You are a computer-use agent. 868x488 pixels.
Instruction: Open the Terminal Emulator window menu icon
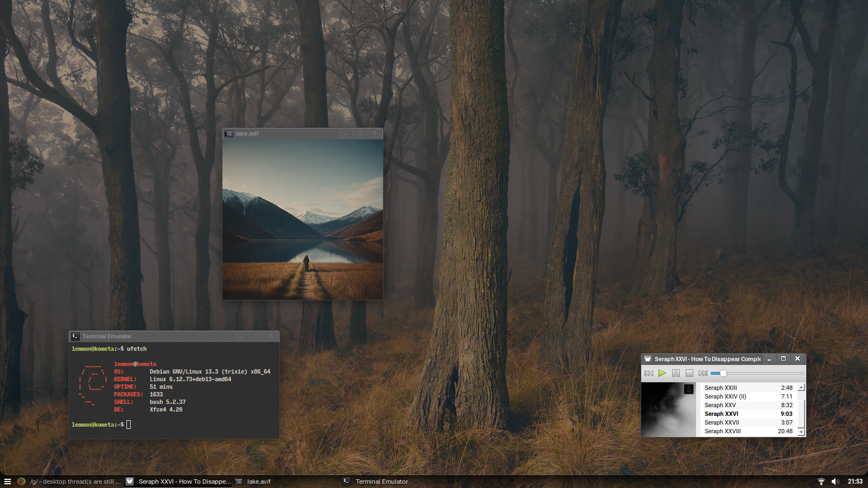coord(75,336)
